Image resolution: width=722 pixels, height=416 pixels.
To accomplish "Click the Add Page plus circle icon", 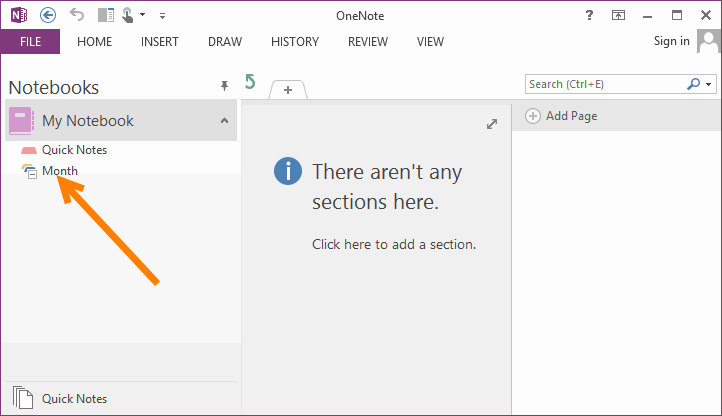I will click(x=533, y=116).
